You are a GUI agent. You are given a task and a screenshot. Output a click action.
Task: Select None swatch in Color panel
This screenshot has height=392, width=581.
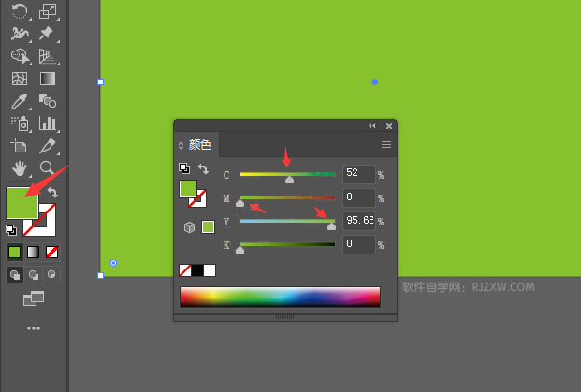[185, 270]
